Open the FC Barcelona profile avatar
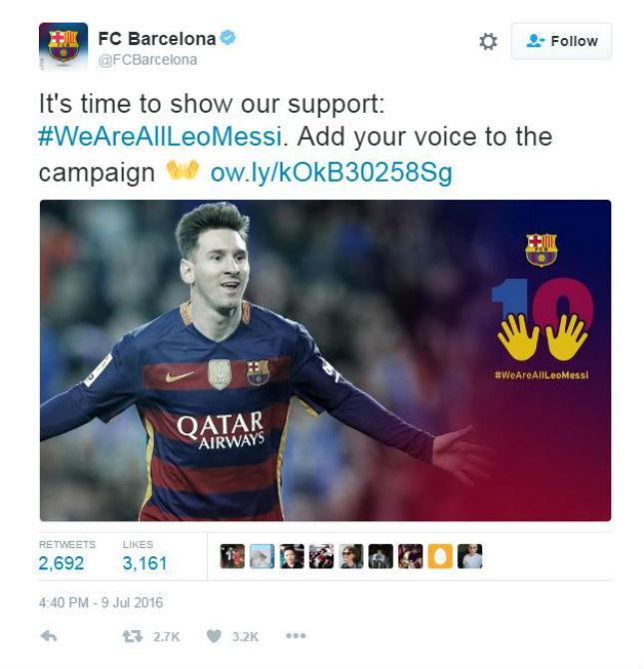The width and height of the screenshot is (644, 669). [63, 46]
